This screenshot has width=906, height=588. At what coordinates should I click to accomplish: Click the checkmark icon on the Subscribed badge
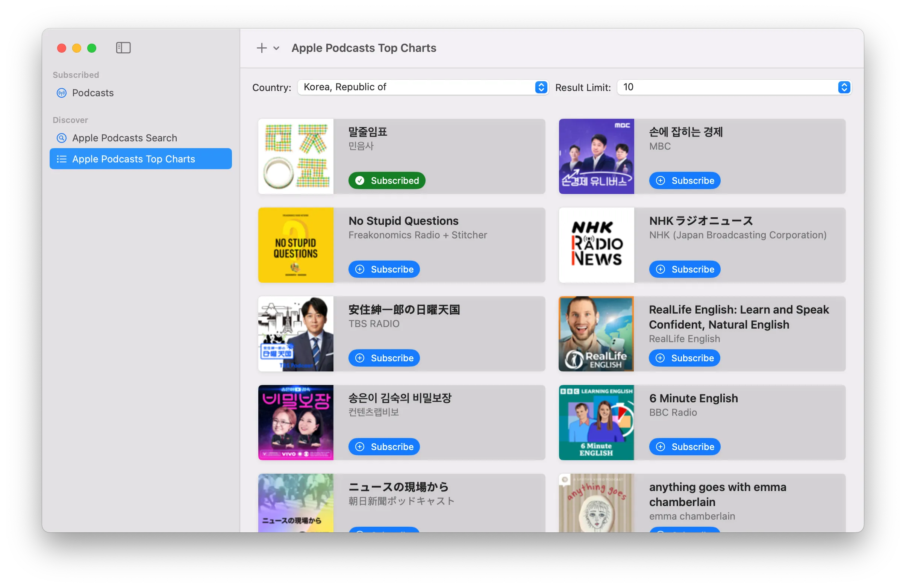pyautogui.click(x=360, y=180)
